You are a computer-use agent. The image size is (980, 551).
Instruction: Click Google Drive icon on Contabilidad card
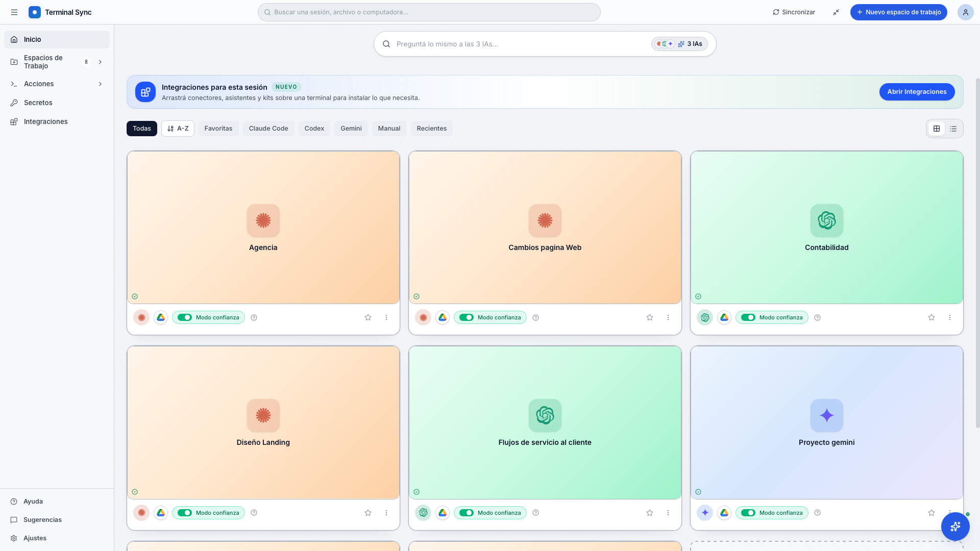coord(724,317)
